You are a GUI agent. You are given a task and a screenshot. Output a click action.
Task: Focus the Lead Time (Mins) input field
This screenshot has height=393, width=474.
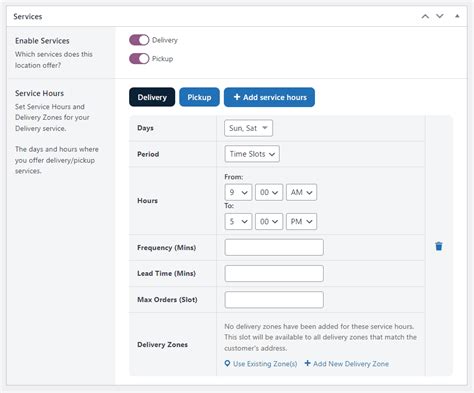274,273
